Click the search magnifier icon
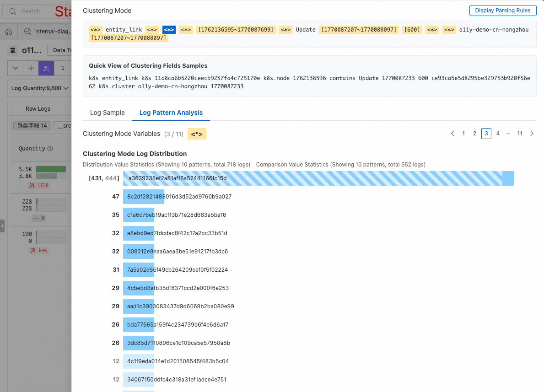The image size is (544, 392). (13, 11)
